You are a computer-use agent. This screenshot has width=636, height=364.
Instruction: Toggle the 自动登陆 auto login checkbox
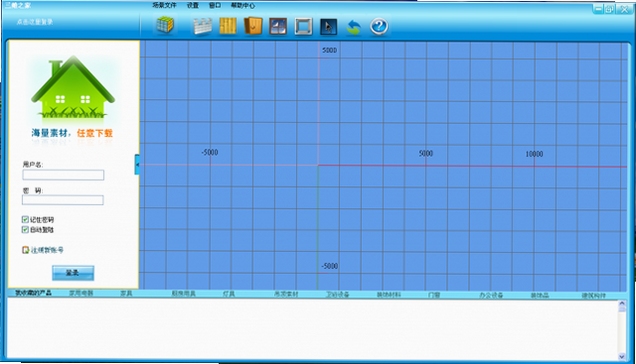(25, 230)
